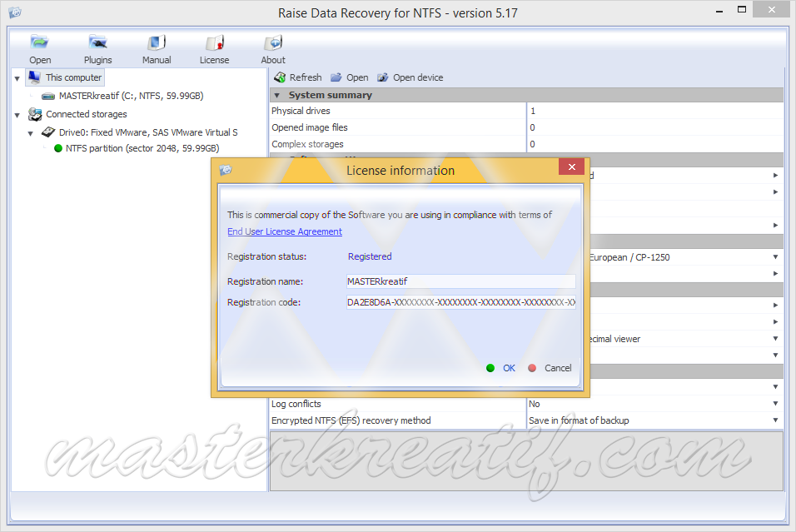796x532 pixels.
Task: Click the Complex storages row
Action: tap(526, 144)
